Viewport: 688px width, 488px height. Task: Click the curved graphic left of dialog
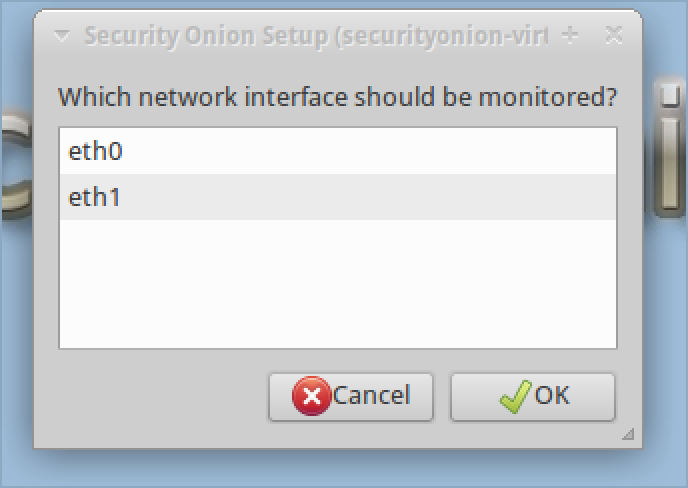coord(14,165)
